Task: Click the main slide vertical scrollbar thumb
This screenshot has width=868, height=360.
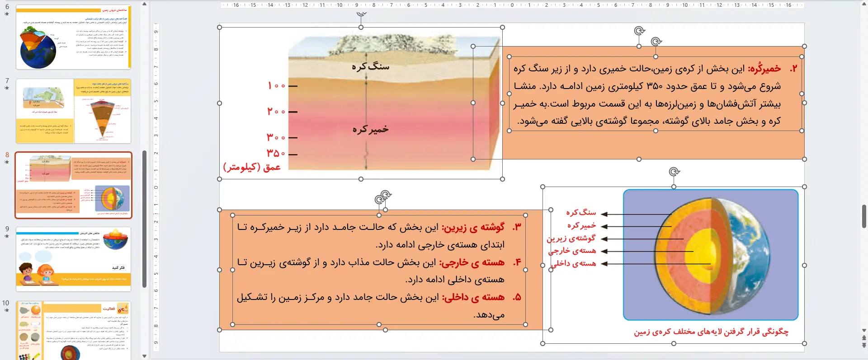Action: pyautogui.click(x=864, y=216)
